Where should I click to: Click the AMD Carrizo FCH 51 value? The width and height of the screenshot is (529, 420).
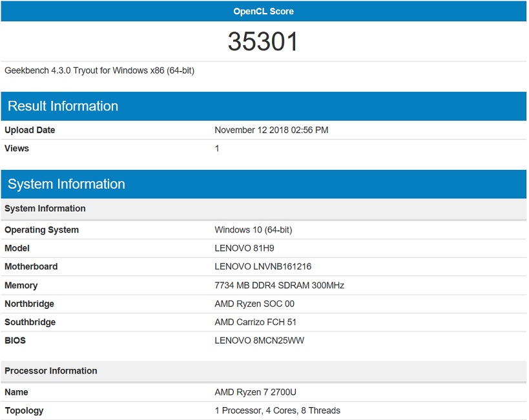tap(255, 322)
